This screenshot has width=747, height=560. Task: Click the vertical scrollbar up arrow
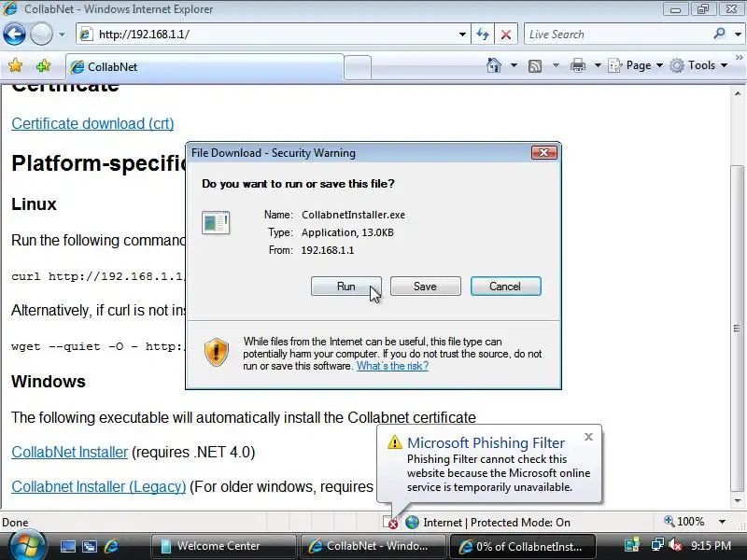click(x=738, y=93)
